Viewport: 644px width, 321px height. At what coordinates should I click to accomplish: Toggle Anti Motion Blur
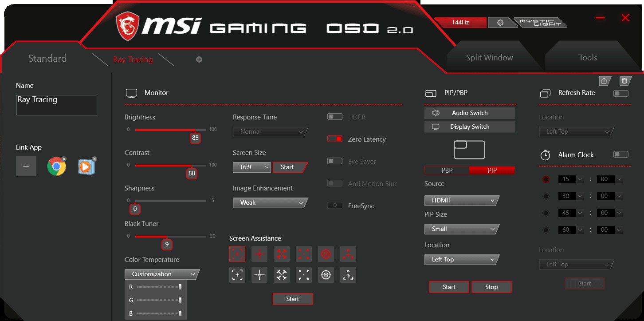point(335,183)
